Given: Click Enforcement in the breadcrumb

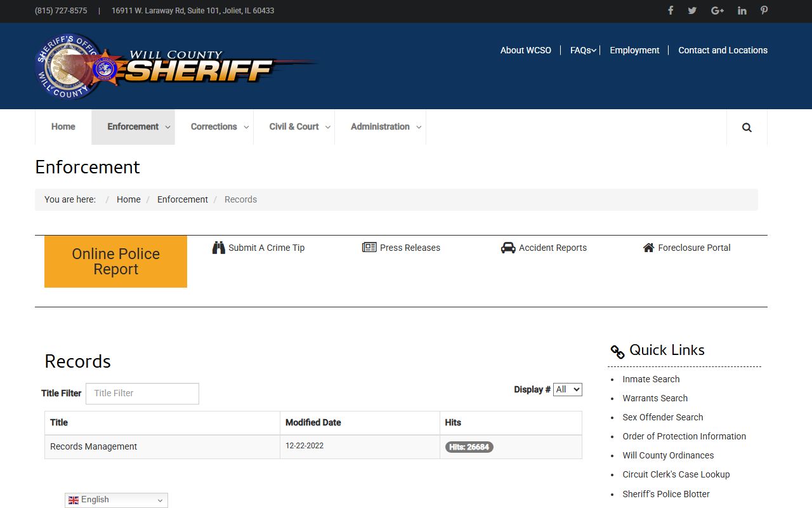Looking at the screenshot, I should click(183, 199).
